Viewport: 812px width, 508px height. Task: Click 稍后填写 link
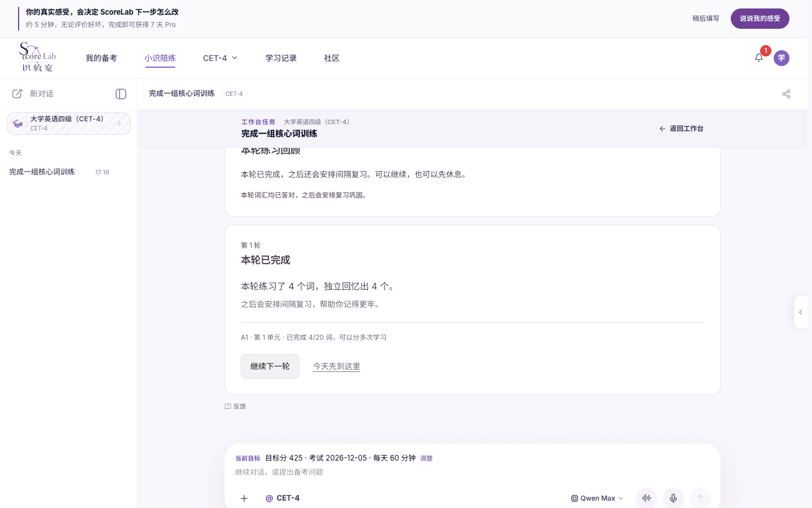pyautogui.click(x=706, y=19)
